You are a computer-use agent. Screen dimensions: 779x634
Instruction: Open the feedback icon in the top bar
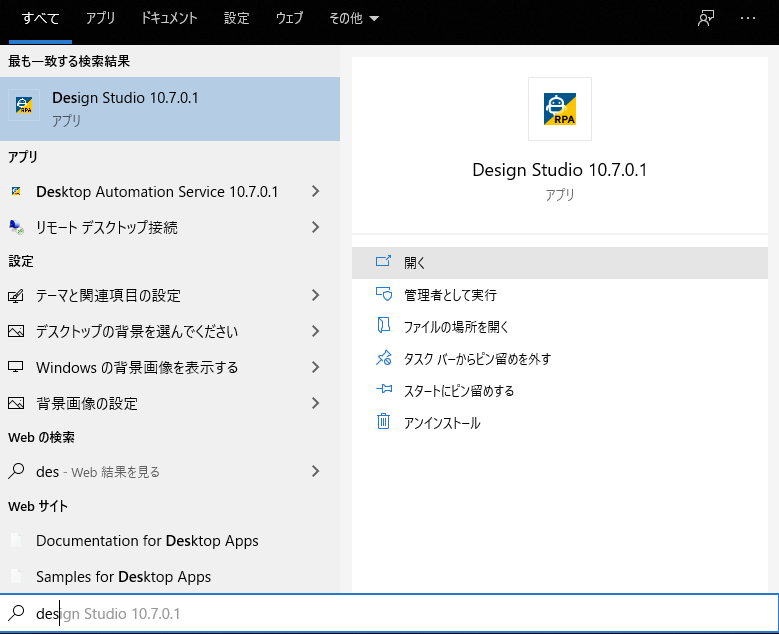705,18
